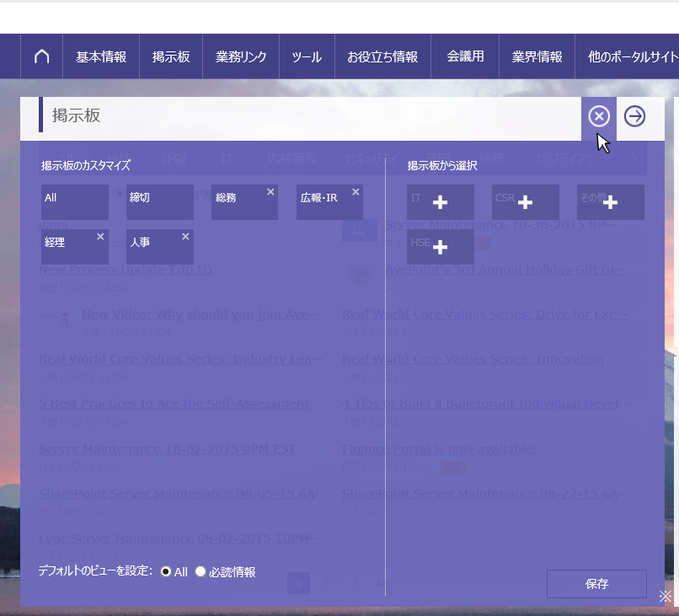Select 必読情報 as default view
The image size is (679, 616).
[x=200, y=572]
